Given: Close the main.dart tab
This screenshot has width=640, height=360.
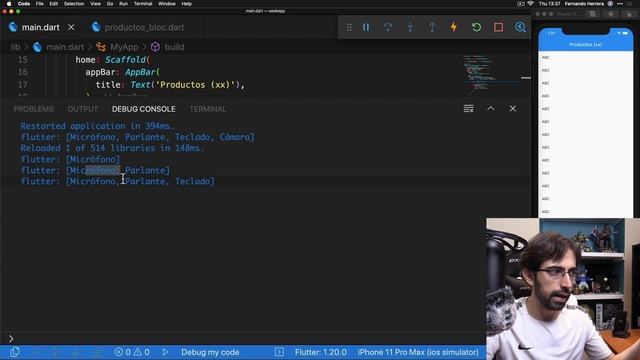Looking at the screenshot, I should click(x=71, y=27).
